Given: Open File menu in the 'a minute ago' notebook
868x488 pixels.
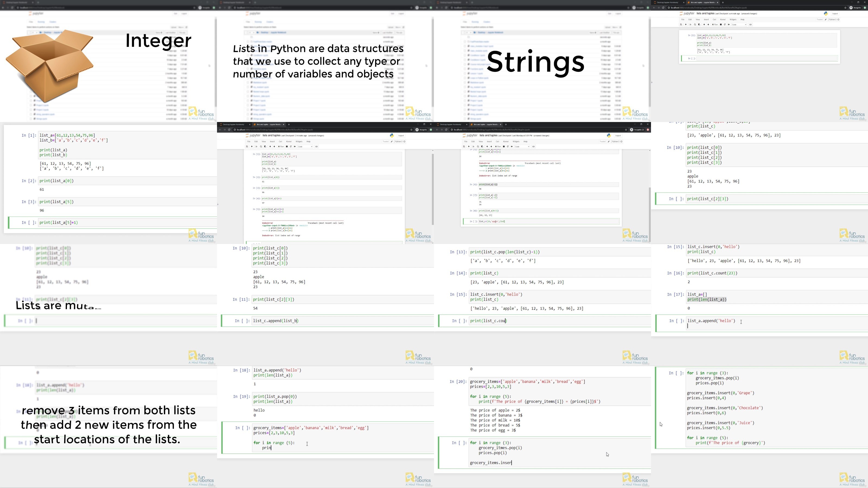Looking at the screenshot, I should pyautogui.click(x=683, y=20).
